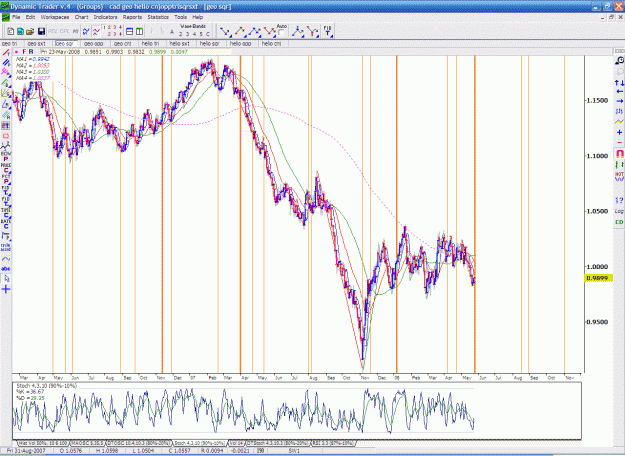The height and width of the screenshot is (456, 625).
Task: Select Wave Bands number 4
Action: coord(194,34)
